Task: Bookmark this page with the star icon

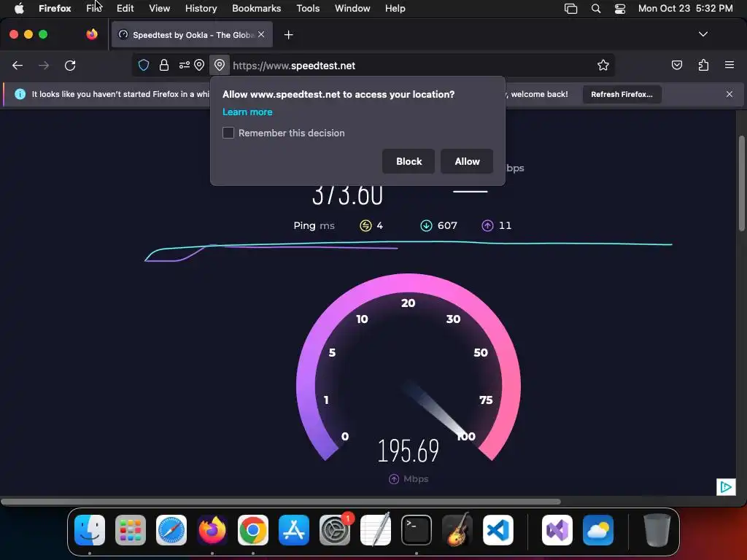Action: [x=603, y=65]
